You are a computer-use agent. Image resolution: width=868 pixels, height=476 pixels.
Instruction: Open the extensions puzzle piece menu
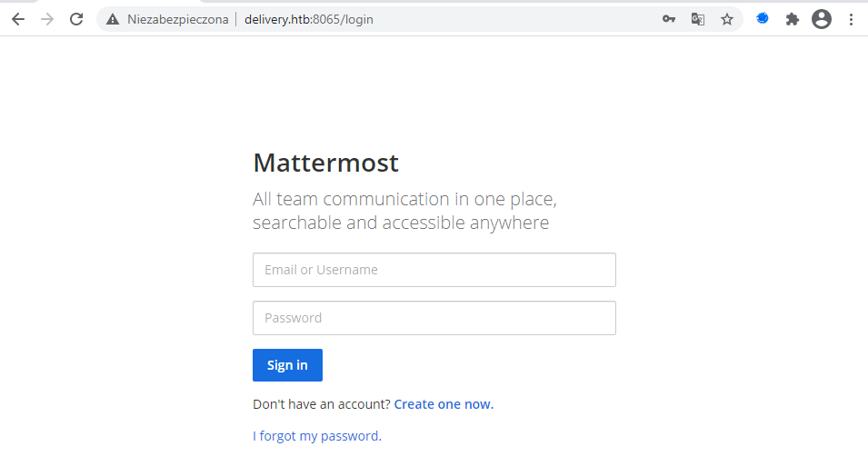(793, 19)
